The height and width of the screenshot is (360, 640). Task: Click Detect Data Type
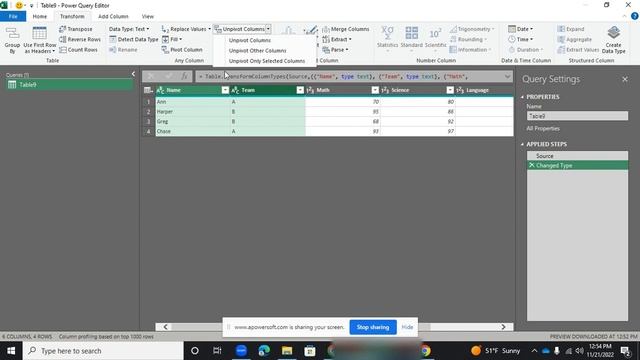coord(133,39)
